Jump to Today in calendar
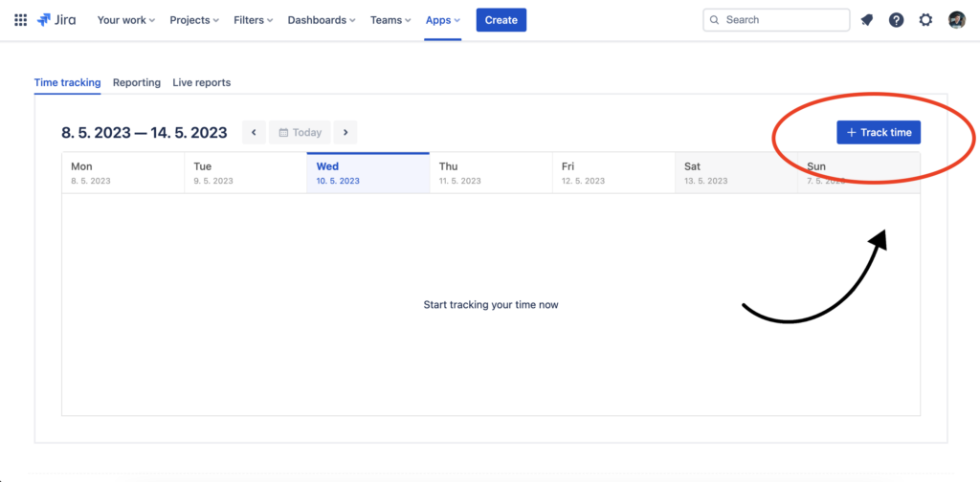980x482 pixels. click(x=300, y=132)
